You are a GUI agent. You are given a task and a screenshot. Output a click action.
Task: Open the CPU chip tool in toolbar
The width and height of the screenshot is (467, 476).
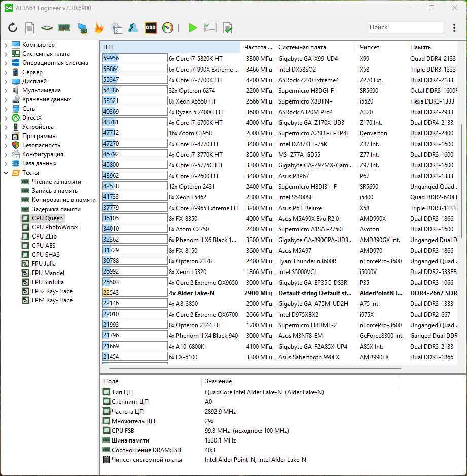click(47, 28)
